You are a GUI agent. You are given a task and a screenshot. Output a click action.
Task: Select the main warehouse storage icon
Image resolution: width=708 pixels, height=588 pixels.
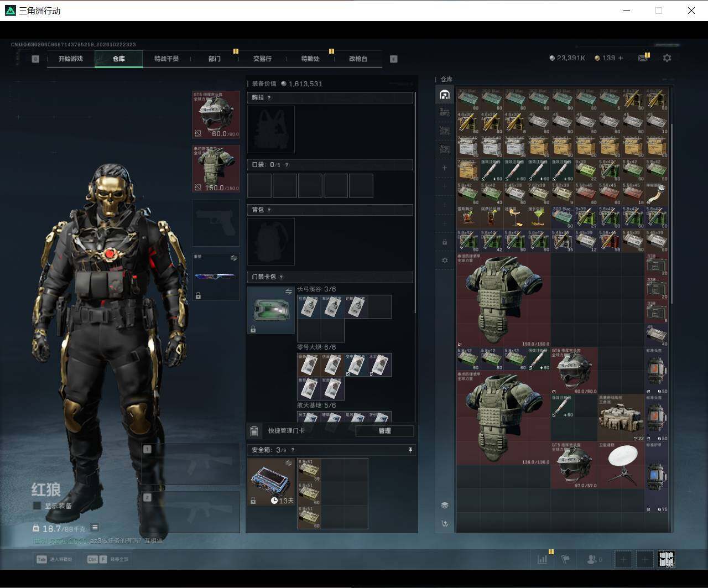pos(445,95)
